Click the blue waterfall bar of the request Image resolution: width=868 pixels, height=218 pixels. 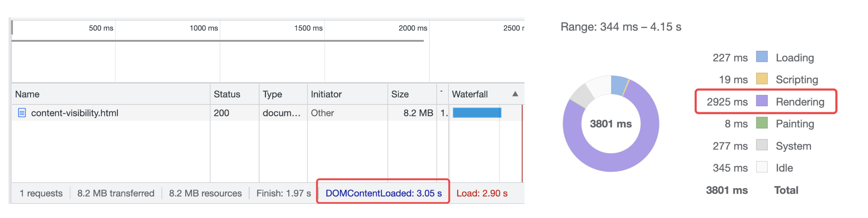coord(476,113)
